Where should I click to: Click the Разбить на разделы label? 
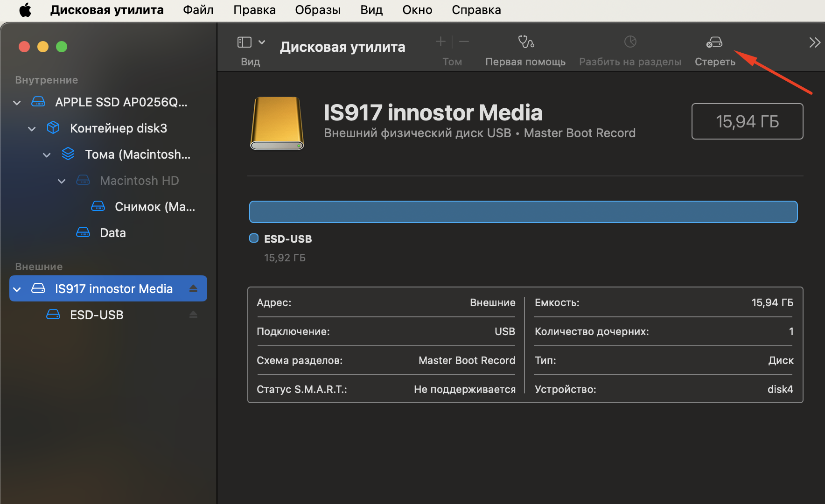pyautogui.click(x=630, y=62)
